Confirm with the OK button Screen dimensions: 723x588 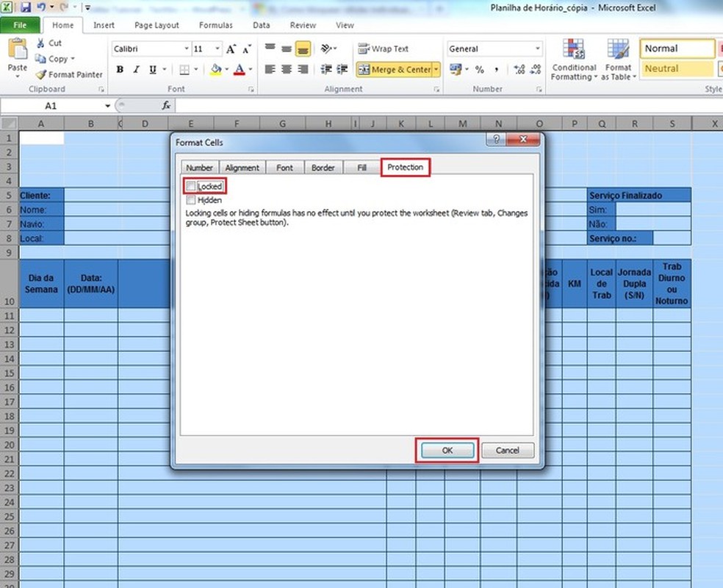pos(446,450)
